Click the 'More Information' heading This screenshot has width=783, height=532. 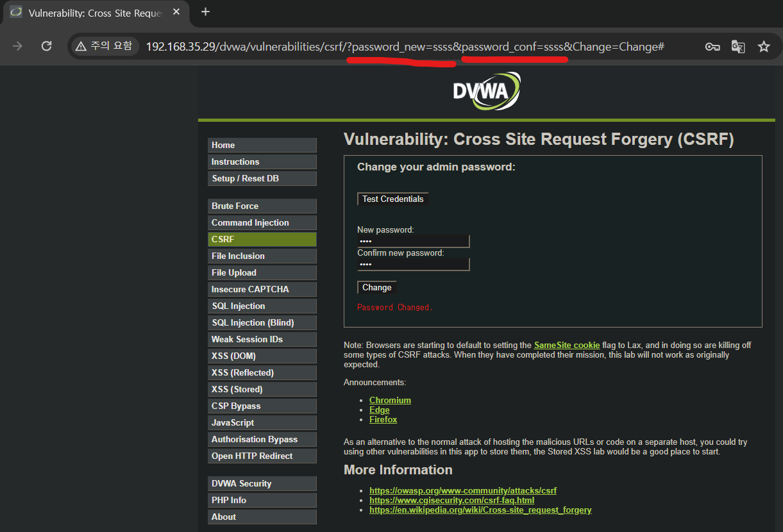398,470
